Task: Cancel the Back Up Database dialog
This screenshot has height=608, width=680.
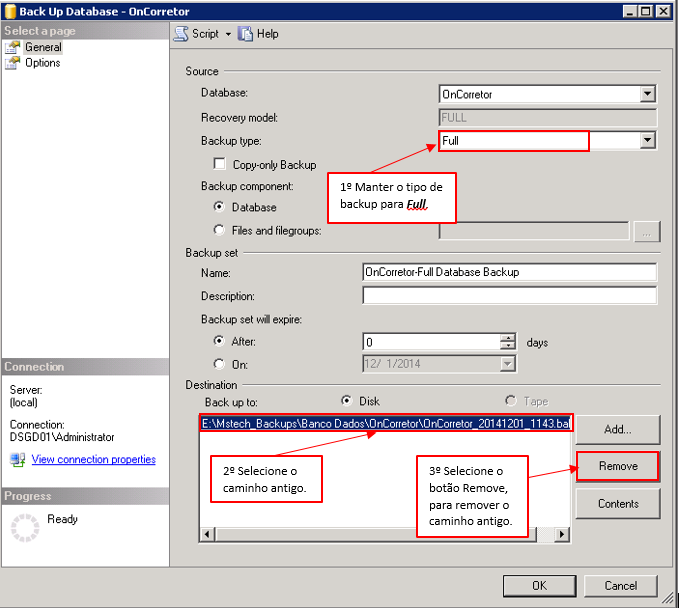Action: point(621,586)
